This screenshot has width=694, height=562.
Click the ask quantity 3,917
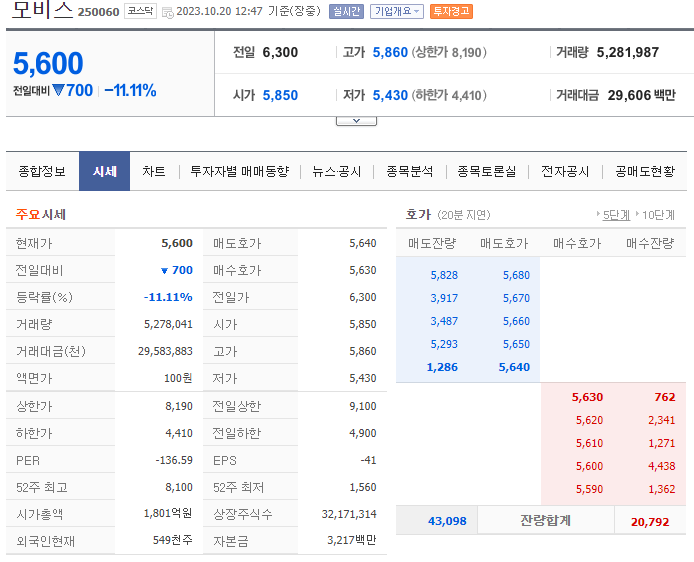(444, 298)
